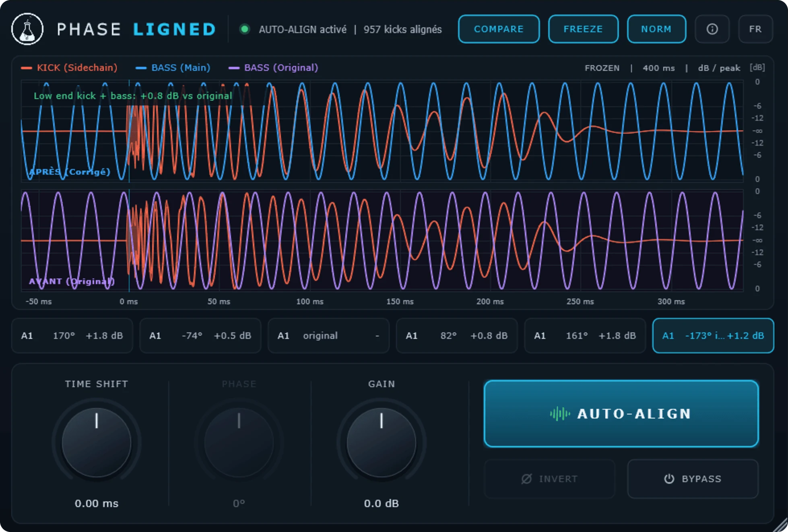
Task: Click the dB / peak scale label
Action: pyautogui.click(x=719, y=68)
